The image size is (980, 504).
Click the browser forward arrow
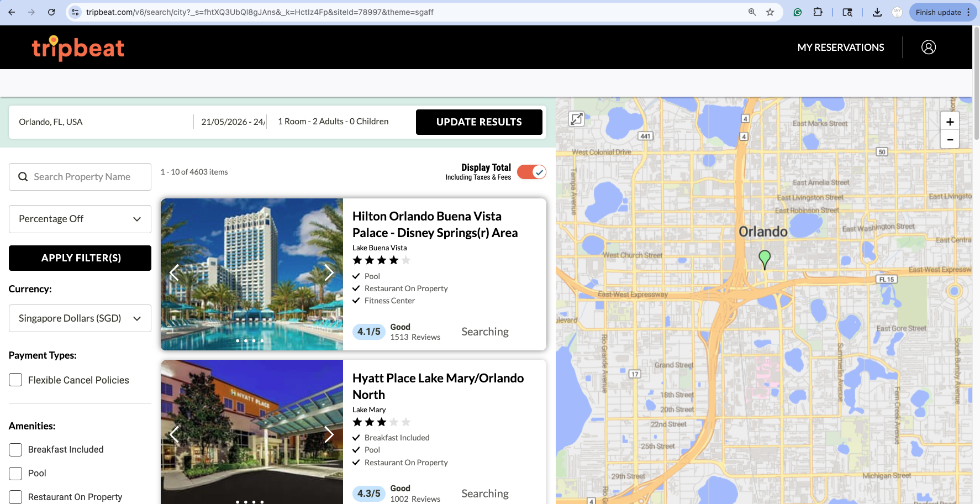[31, 12]
